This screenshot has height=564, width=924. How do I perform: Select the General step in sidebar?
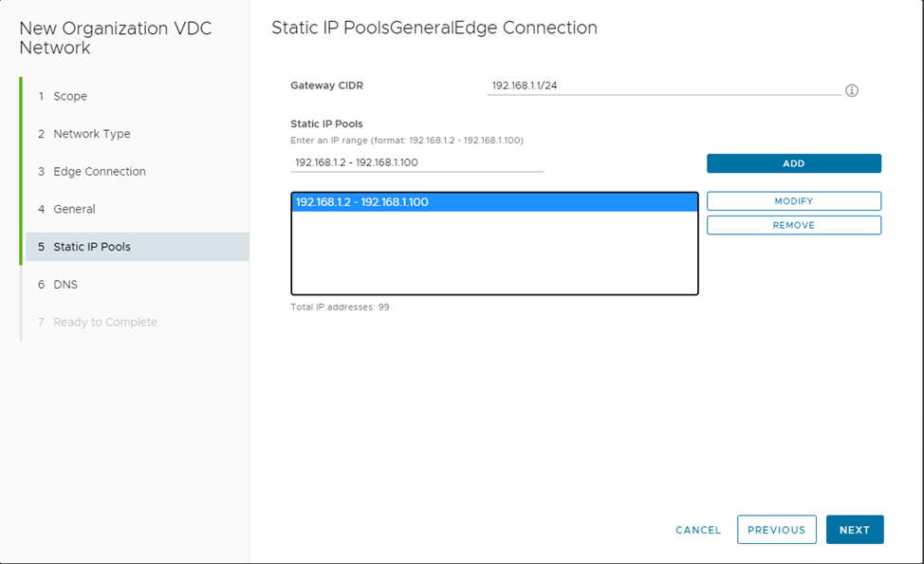74,209
